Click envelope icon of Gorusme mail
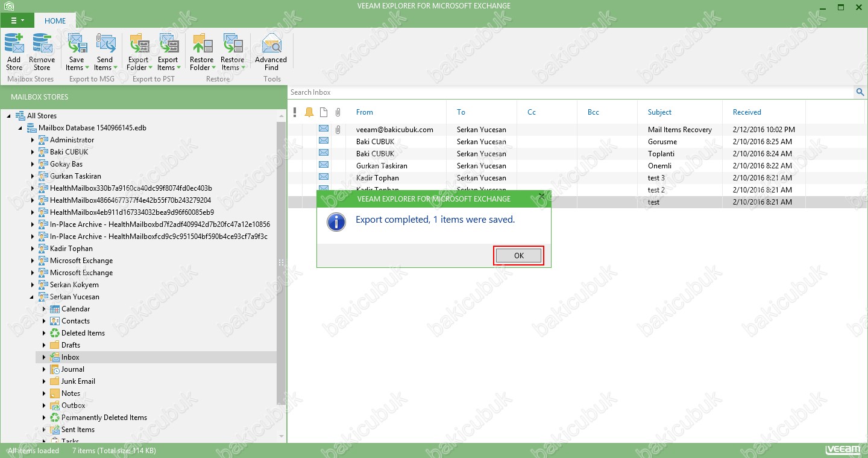Viewport: 868px width, 458px height. click(324, 141)
